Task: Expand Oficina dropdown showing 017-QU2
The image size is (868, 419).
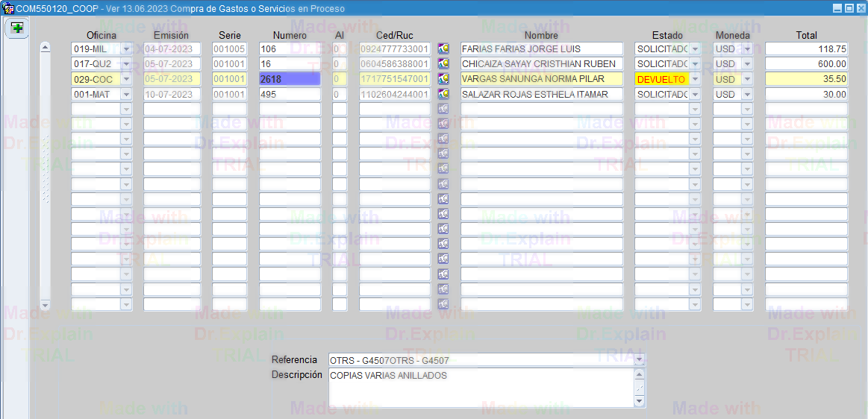Action: pos(126,64)
